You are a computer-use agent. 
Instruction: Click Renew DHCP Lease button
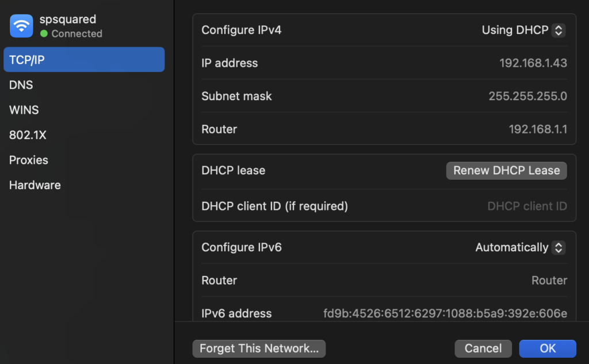tap(506, 171)
